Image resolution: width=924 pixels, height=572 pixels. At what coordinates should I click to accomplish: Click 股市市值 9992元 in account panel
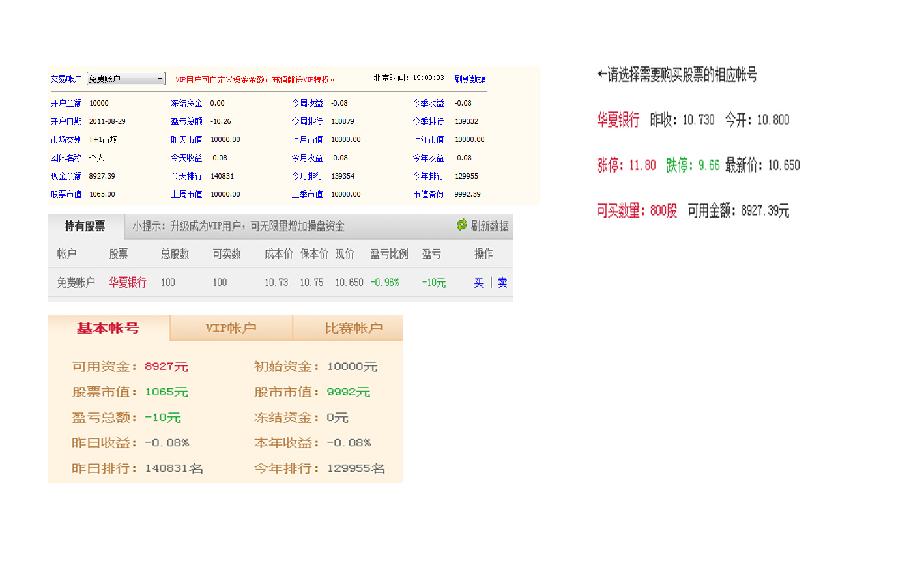tap(312, 392)
